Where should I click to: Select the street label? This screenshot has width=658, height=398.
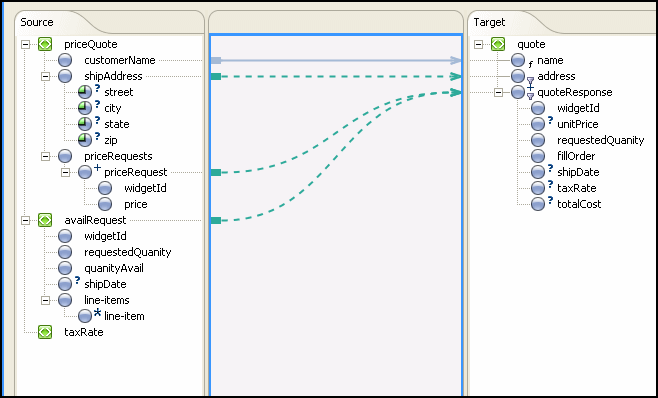pos(119,92)
